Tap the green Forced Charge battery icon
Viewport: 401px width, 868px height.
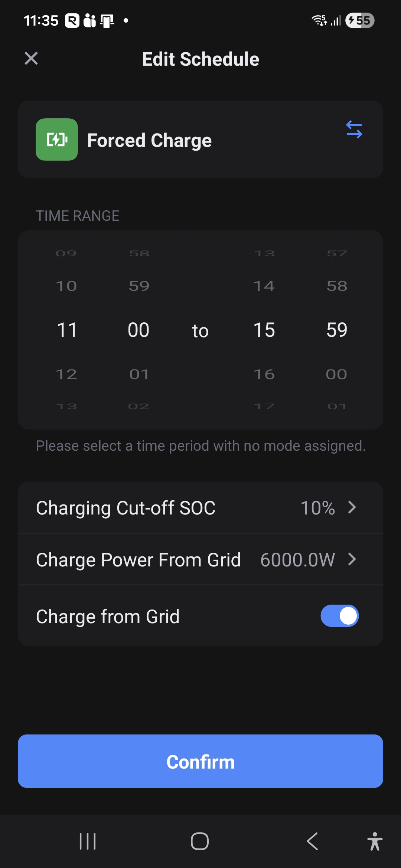(x=57, y=139)
